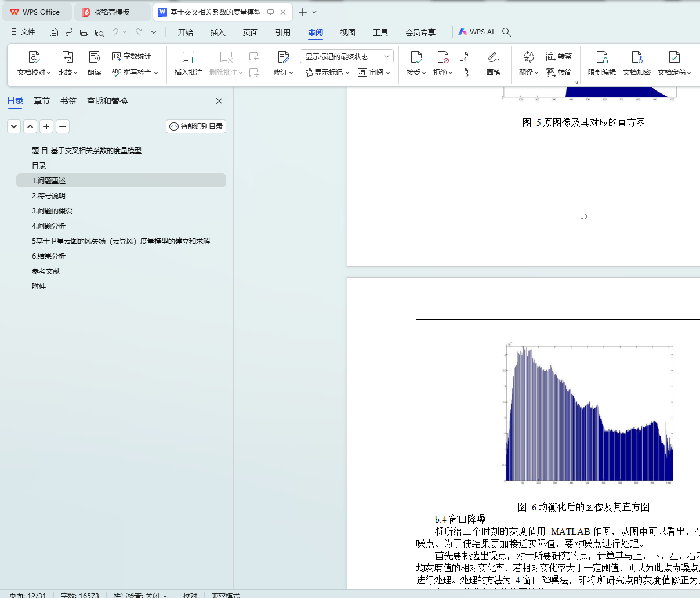
Task: Open the 比较 compare documents tool
Action: (x=67, y=63)
